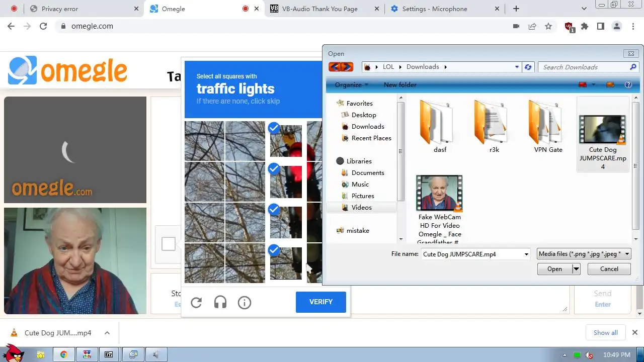Screen dimensions: 644x362
Task: Select Recent Places in the navigation pane
Action: click(371, 138)
